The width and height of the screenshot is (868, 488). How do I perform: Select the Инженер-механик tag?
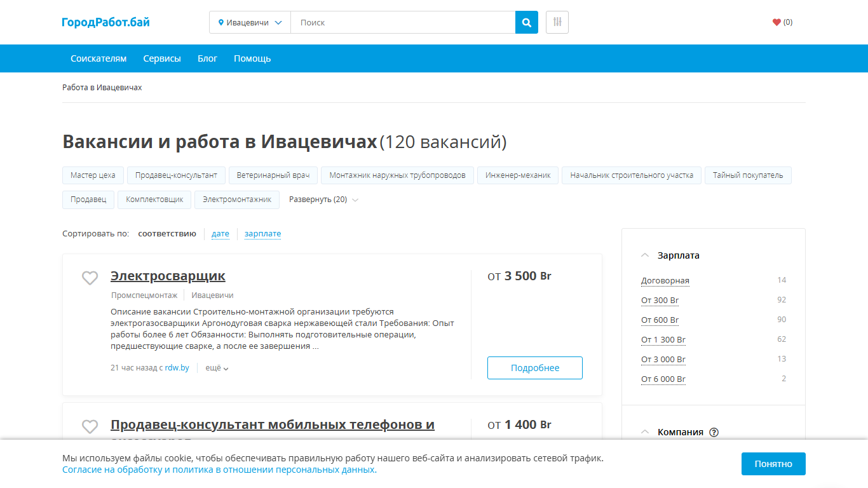pyautogui.click(x=518, y=175)
